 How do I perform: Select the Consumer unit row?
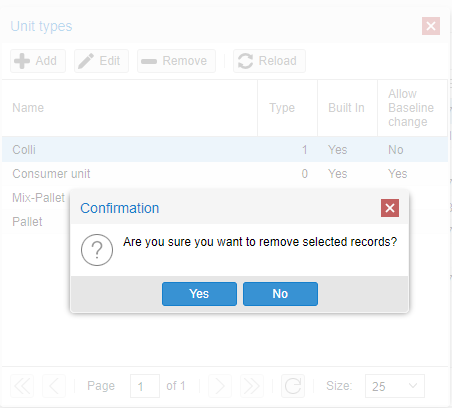[225, 174]
